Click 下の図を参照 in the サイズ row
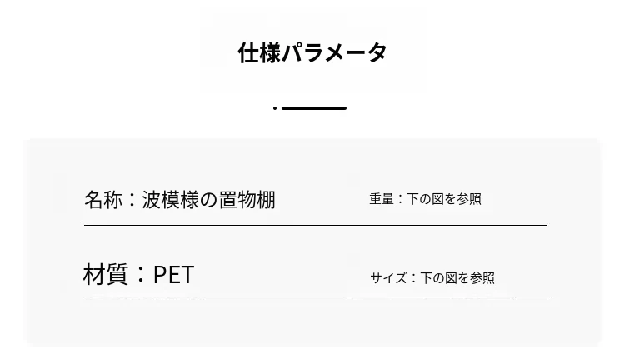 tap(457, 277)
